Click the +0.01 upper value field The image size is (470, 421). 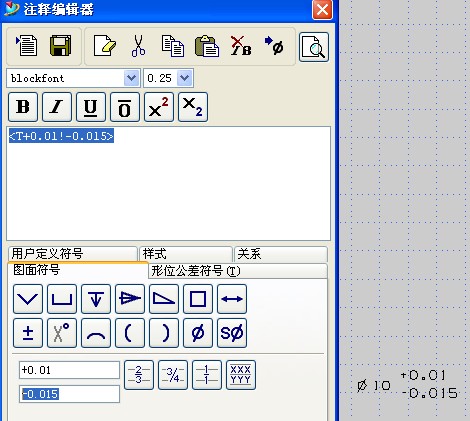pos(69,370)
